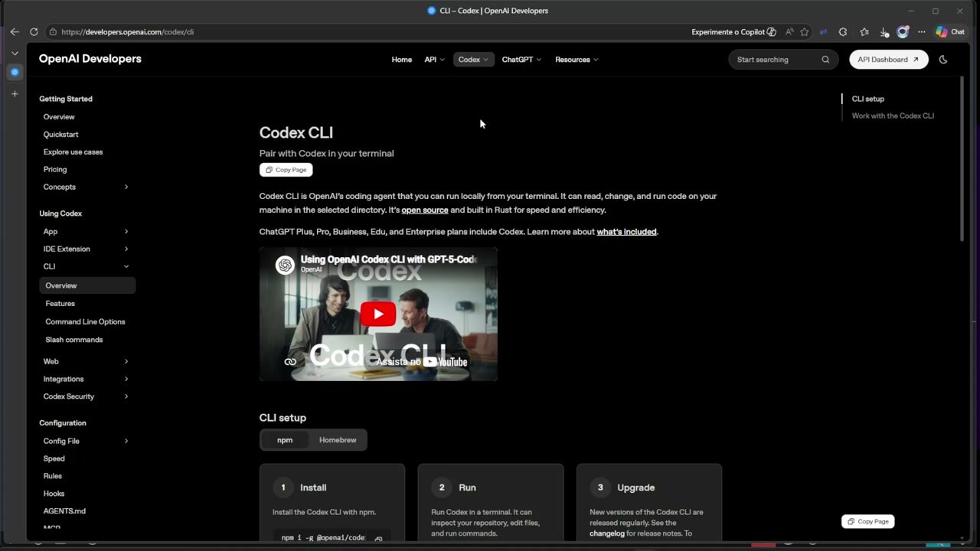This screenshot has height=551, width=980.
Task: Focus the Start searching field
Action: click(x=783, y=60)
